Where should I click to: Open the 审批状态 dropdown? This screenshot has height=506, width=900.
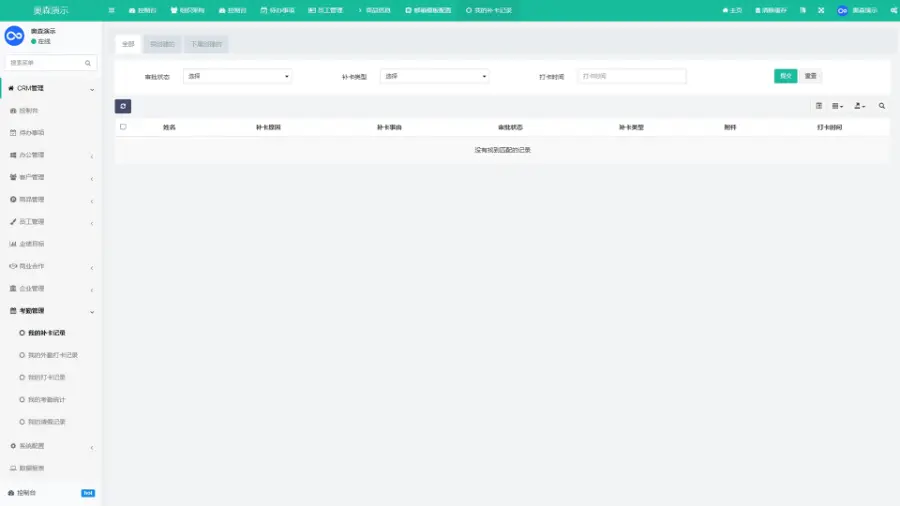[237, 76]
